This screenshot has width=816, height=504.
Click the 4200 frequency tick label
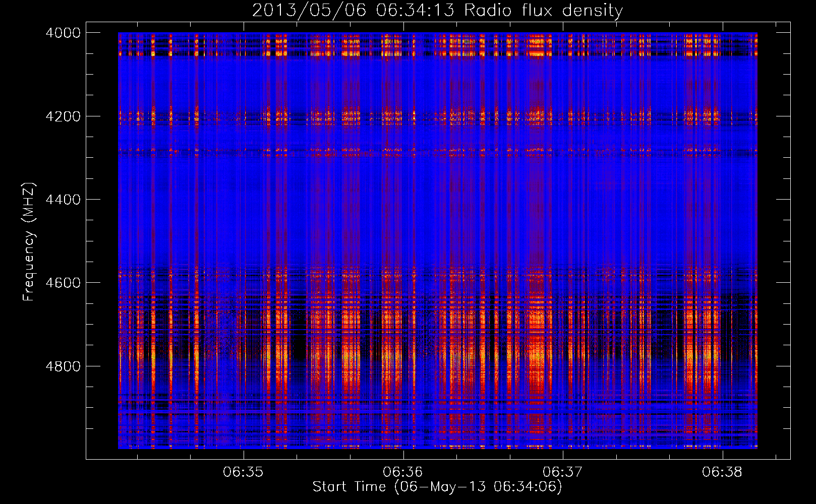(63, 116)
